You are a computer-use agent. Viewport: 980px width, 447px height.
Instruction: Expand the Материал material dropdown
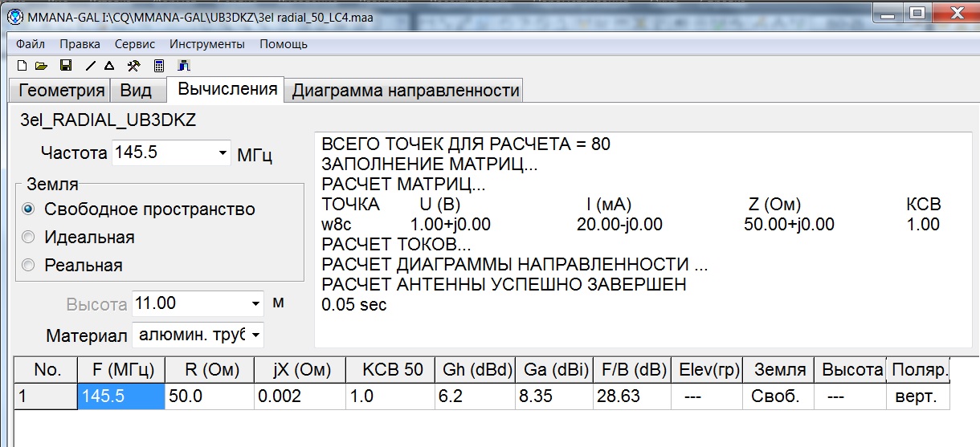255,334
